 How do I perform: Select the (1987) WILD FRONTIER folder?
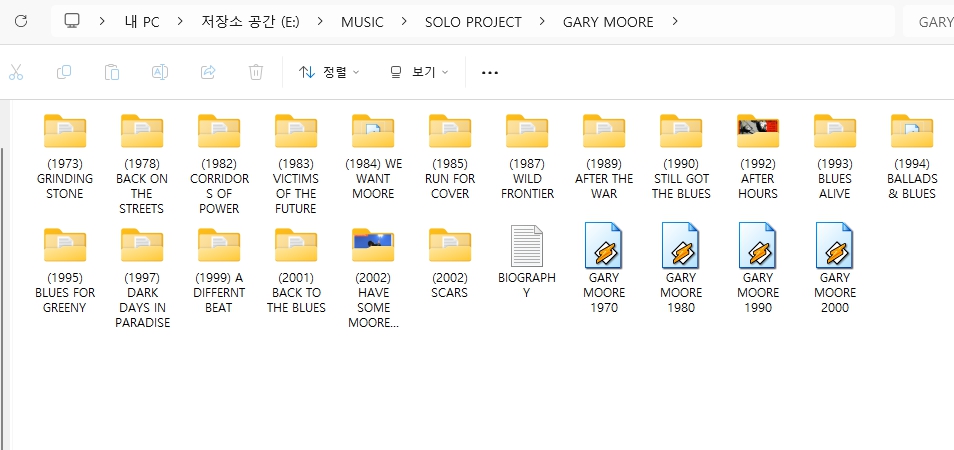point(527,156)
